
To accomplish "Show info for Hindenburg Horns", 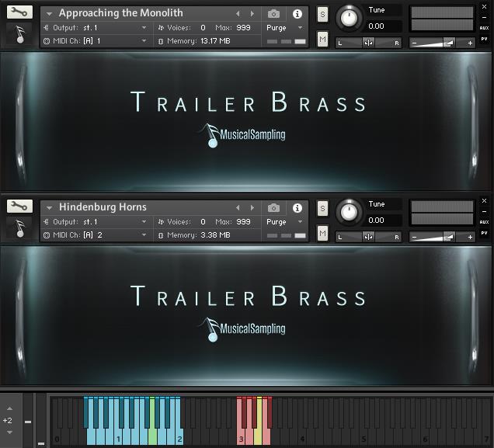I will tap(297, 208).
